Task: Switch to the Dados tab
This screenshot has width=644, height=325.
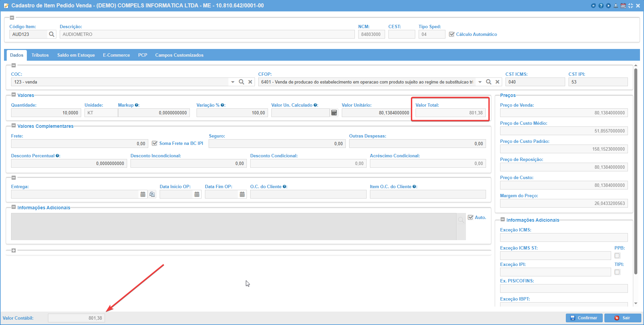Action: pyautogui.click(x=17, y=55)
